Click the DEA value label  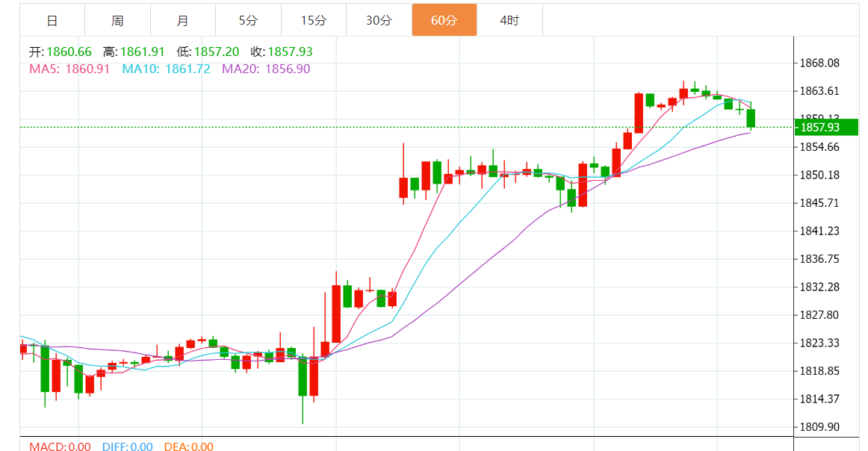(x=188, y=447)
